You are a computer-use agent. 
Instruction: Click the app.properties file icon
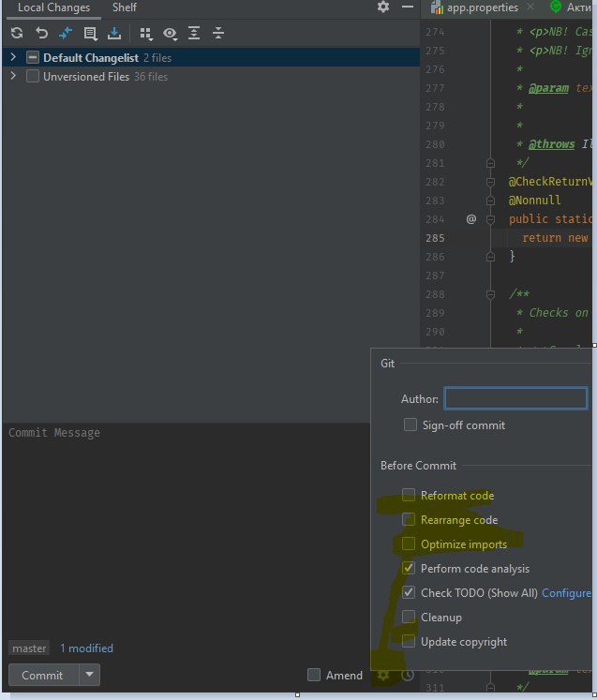[x=437, y=7]
